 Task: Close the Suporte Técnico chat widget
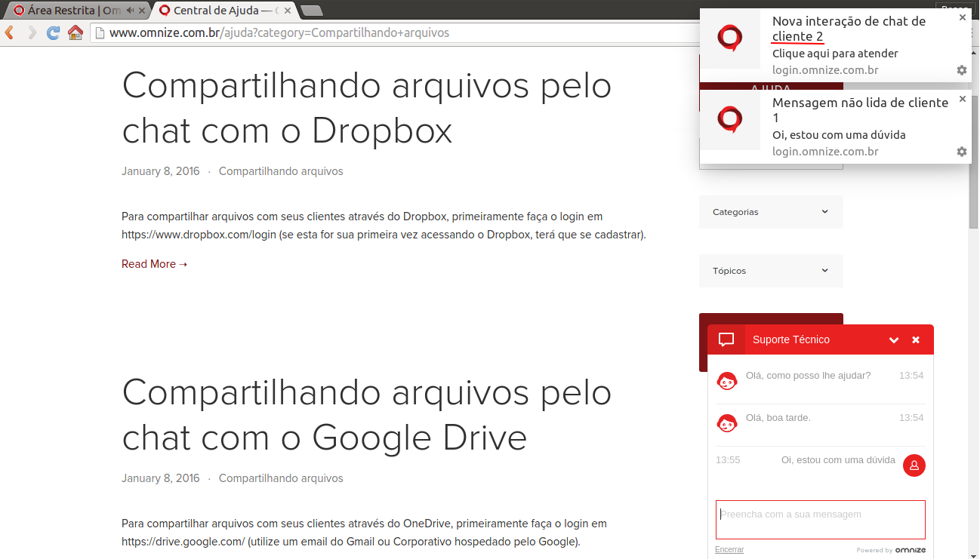916,340
